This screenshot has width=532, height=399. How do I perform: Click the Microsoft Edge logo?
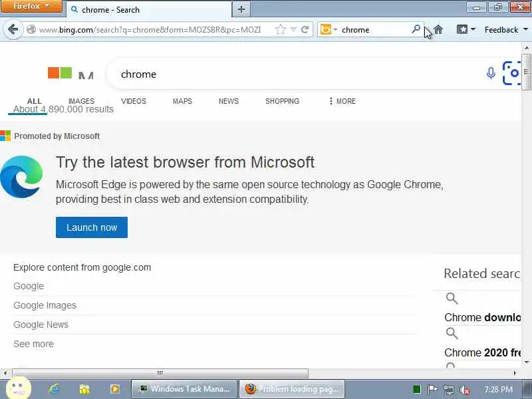21,177
